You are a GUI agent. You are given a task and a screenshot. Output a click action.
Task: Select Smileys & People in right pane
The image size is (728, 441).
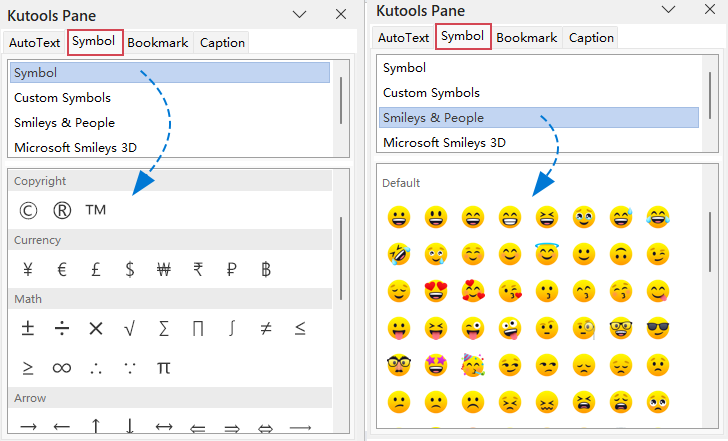point(539,117)
